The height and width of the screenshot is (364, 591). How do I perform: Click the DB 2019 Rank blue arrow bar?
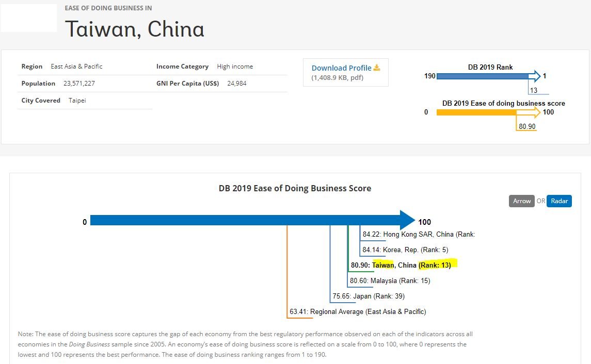coord(488,76)
